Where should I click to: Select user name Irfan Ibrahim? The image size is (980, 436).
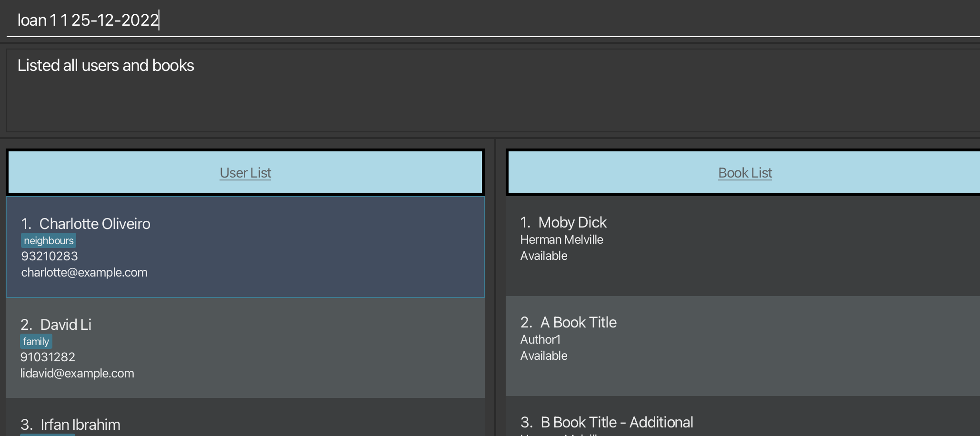[x=80, y=425]
